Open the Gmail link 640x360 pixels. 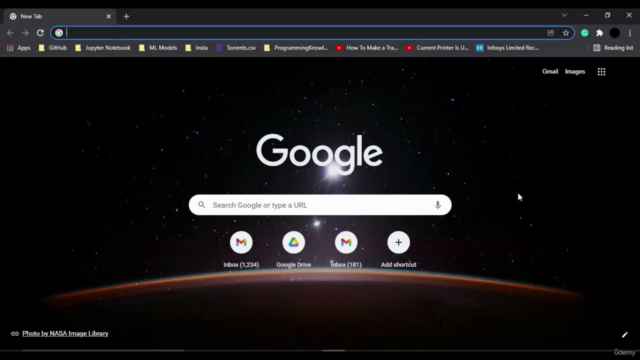pyautogui.click(x=550, y=71)
